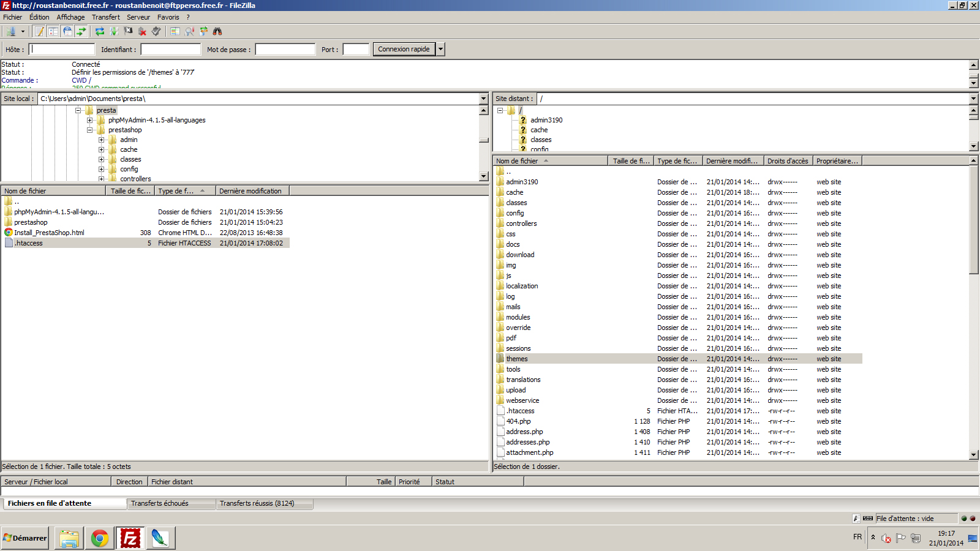Cancel the current operation
The width and height of the screenshot is (980, 551).
coord(128,31)
